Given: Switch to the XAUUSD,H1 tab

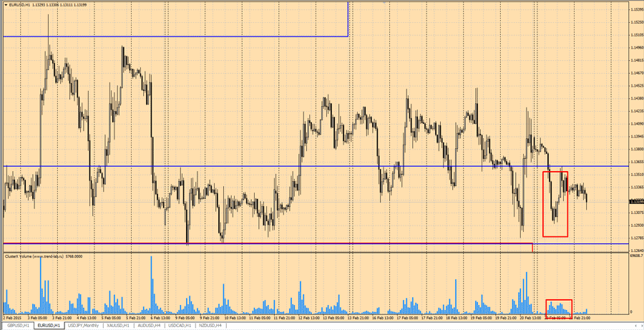Looking at the screenshot, I should coord(118,326).
